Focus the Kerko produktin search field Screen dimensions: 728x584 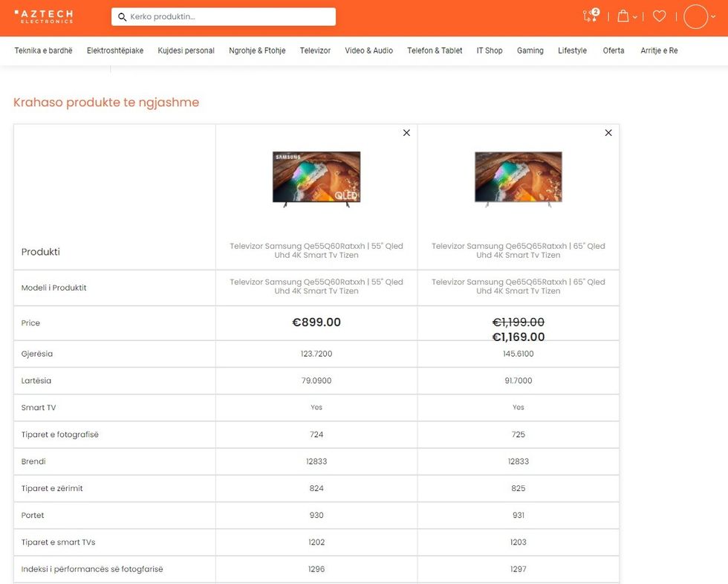(230, 17)
